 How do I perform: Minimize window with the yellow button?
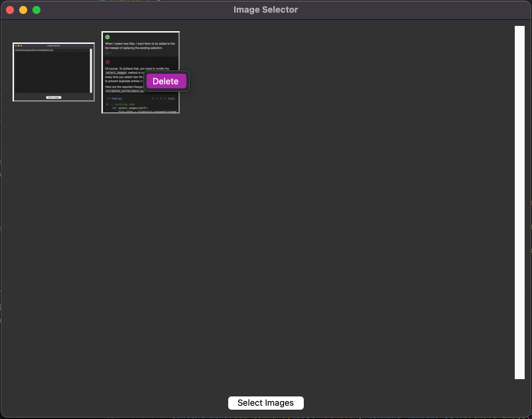coord(23,10)
